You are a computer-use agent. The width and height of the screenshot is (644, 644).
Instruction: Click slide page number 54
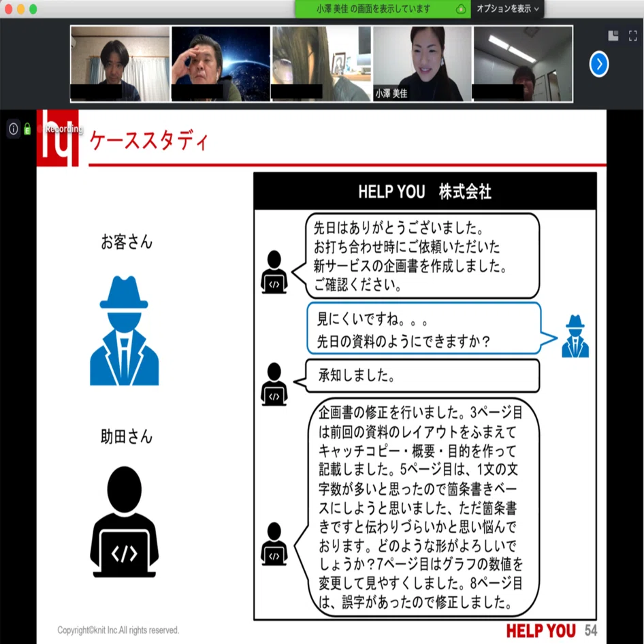tap(591, 630)
